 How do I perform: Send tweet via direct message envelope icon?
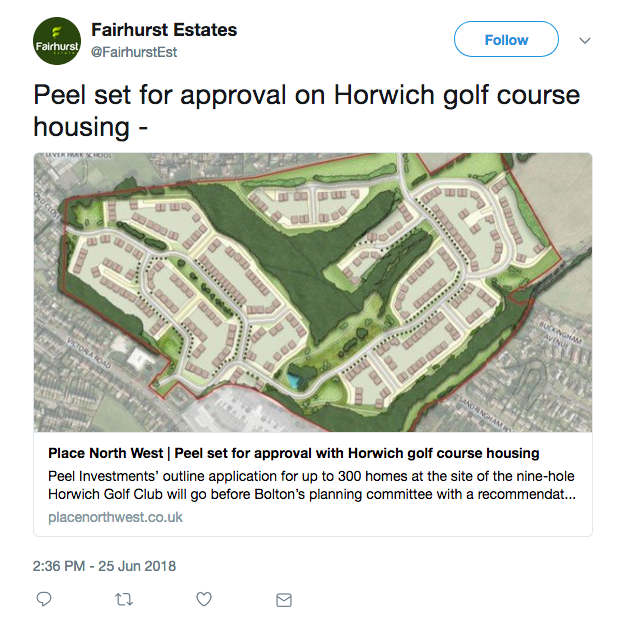tap(284, 599)
